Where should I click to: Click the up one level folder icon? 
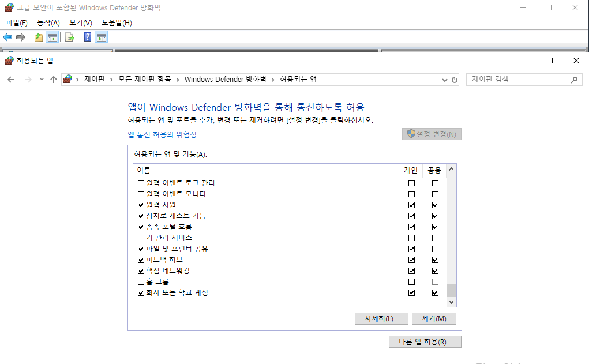(38, 37)
